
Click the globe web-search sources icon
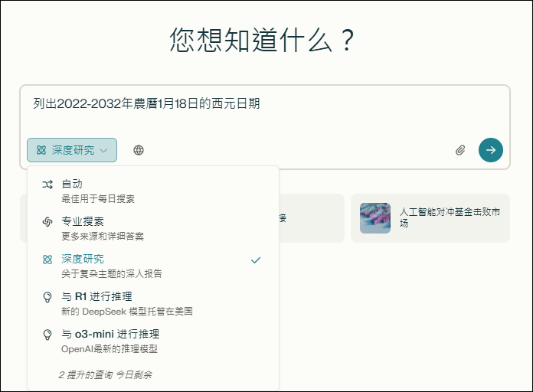[x=139, y=150]
